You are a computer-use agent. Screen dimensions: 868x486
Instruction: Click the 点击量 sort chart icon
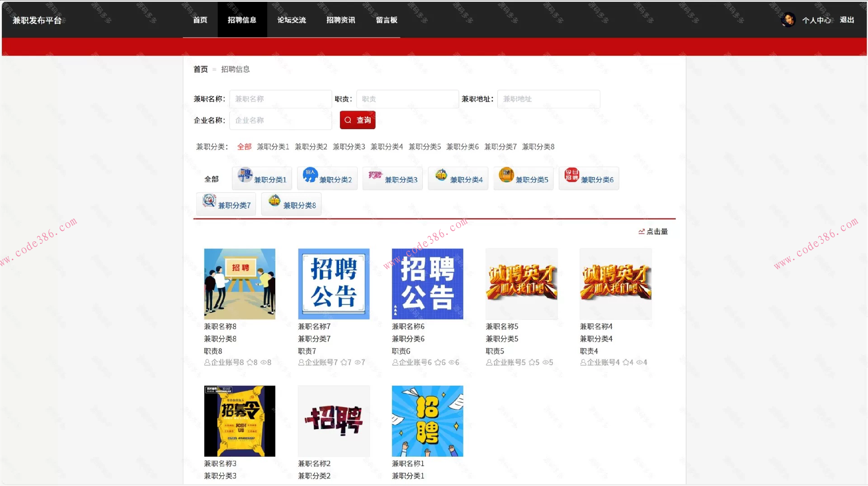pos(642,231)
